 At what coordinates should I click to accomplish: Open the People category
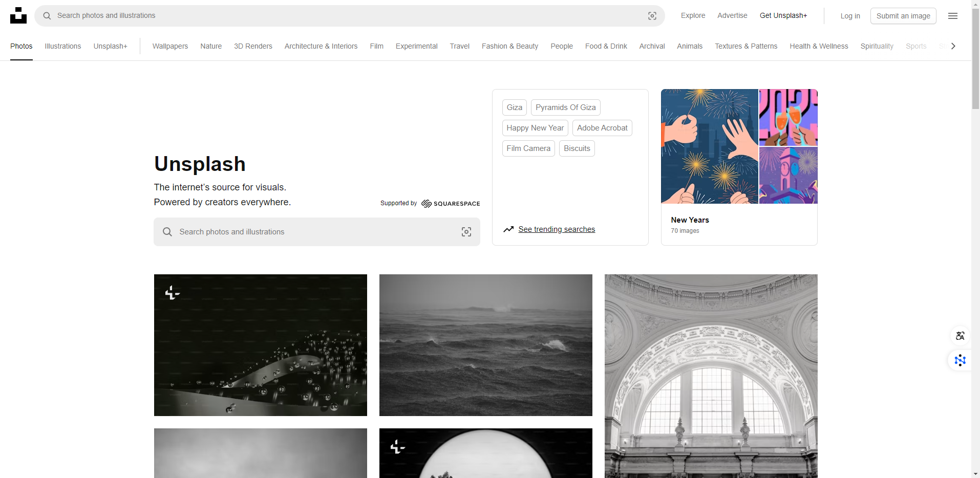coord(562,46)
